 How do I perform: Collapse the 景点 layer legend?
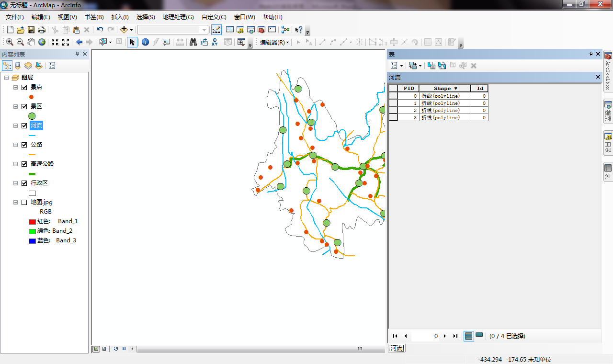(15, 87)
